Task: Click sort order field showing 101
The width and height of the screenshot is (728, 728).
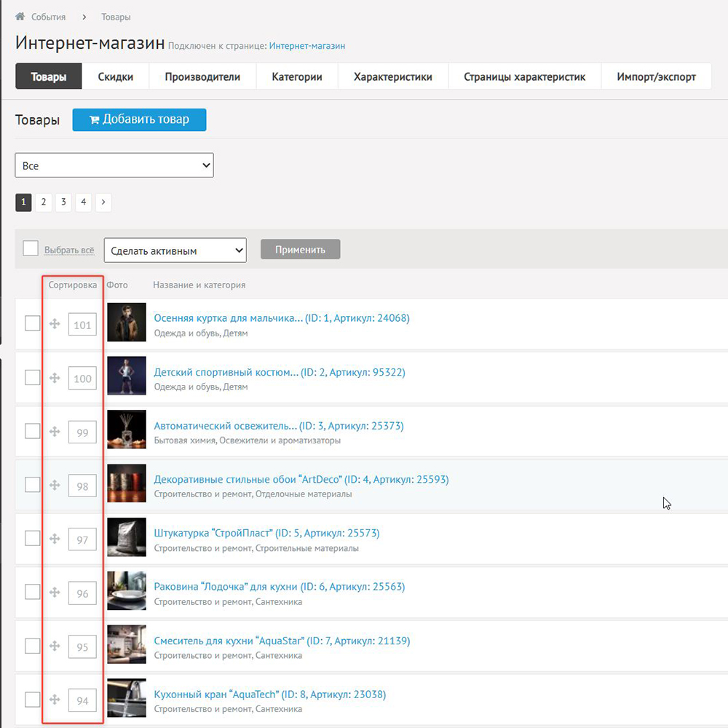Action: click(82, 325)
